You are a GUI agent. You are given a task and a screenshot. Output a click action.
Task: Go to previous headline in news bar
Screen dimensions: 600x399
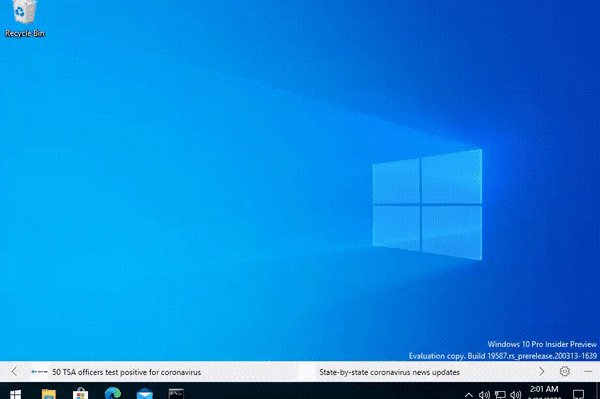14,371
